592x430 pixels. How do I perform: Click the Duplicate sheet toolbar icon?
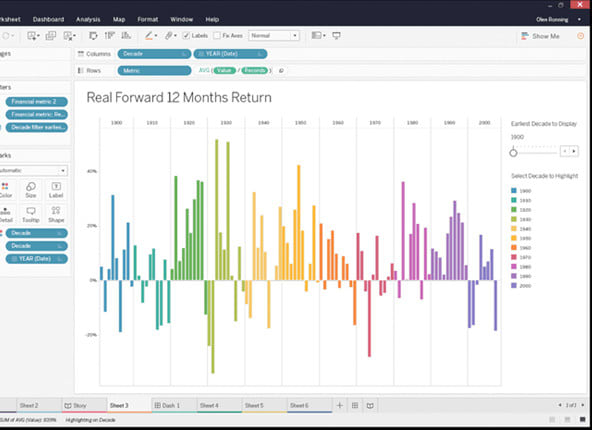(x=51, y=36)
